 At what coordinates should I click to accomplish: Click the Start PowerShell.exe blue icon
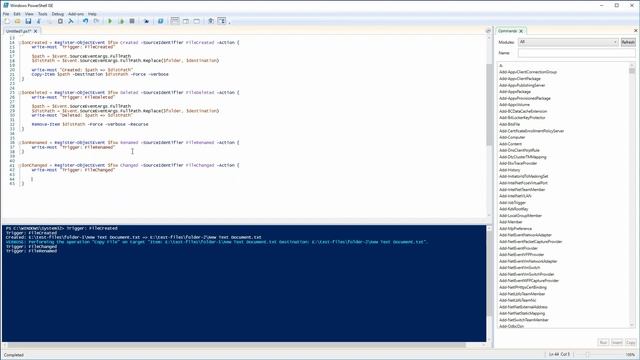160,21
